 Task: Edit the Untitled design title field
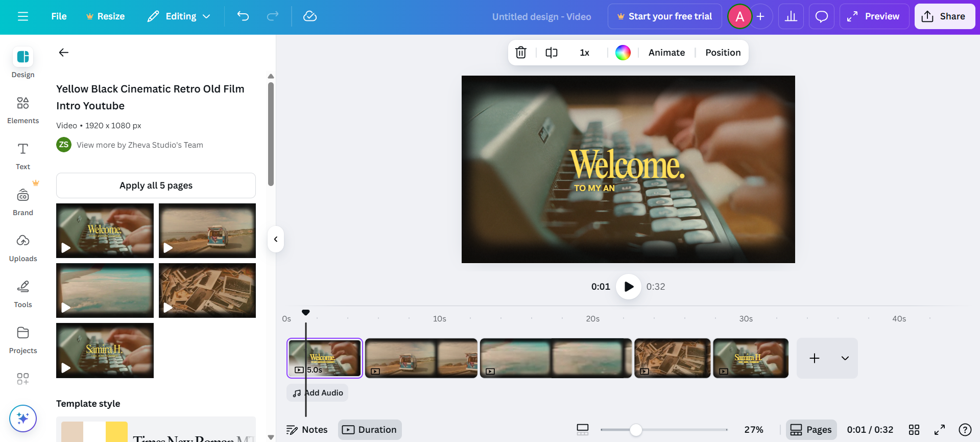(x=541, y=16)
